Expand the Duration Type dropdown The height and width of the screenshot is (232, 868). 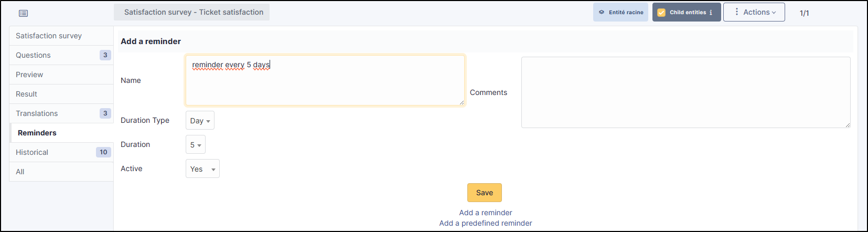tap(200, 121)
